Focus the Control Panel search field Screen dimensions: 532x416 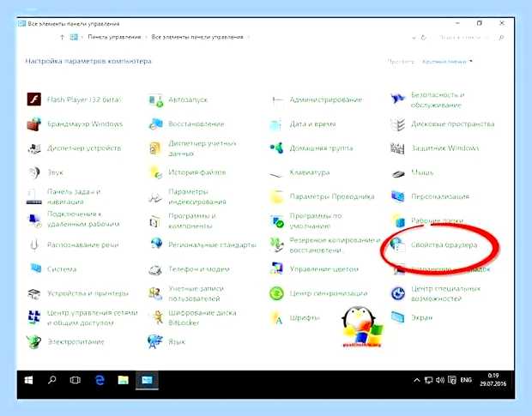point(469,37)
